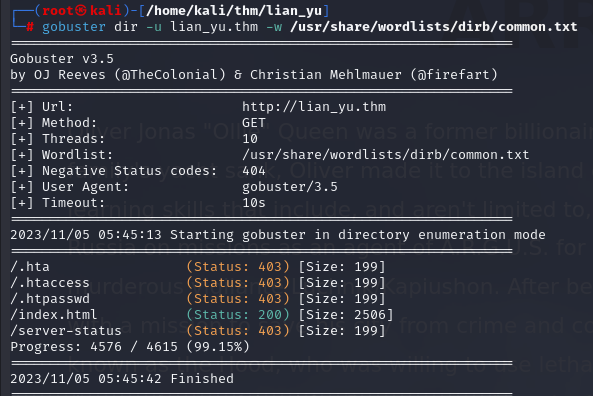
Task: Click the Timeout 10s value
Action: pos(254,203)
